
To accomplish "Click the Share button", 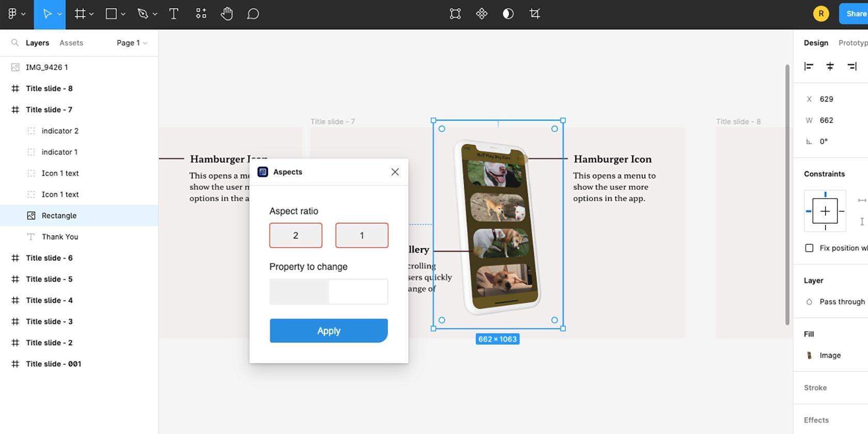I will click(854, 14).
